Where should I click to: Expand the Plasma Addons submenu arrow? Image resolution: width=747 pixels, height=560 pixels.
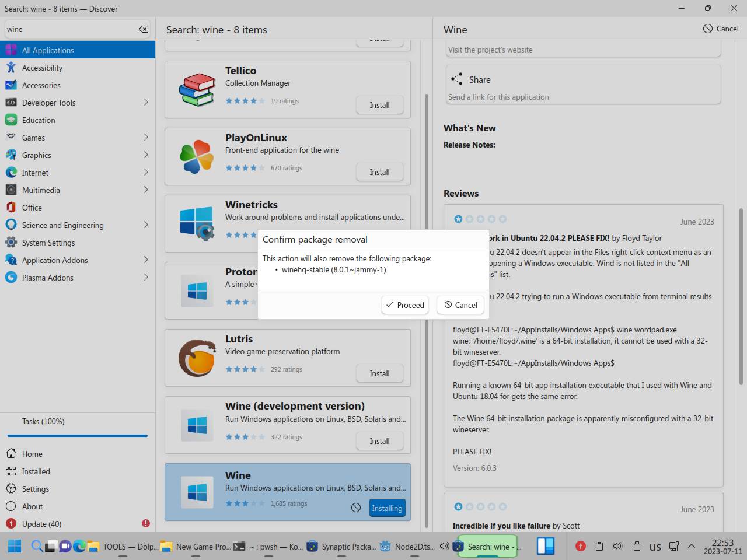(x=146, y=278)
